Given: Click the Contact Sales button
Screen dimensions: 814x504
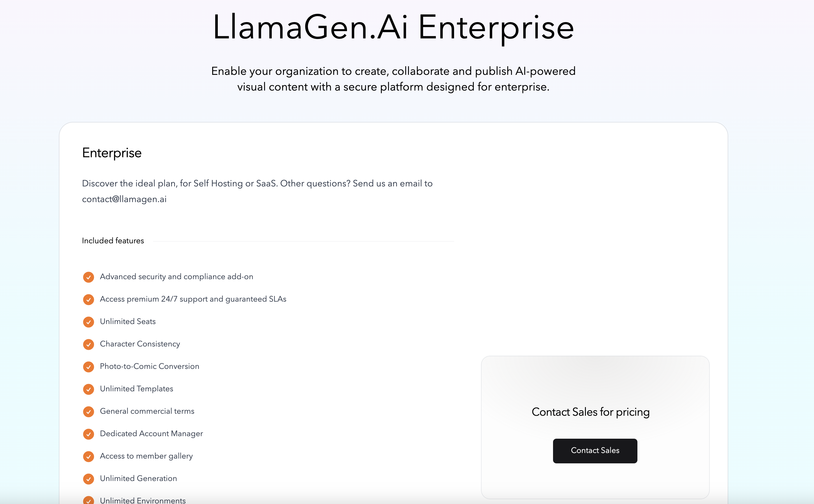Looking at the screenshot, I should point(595,451).
